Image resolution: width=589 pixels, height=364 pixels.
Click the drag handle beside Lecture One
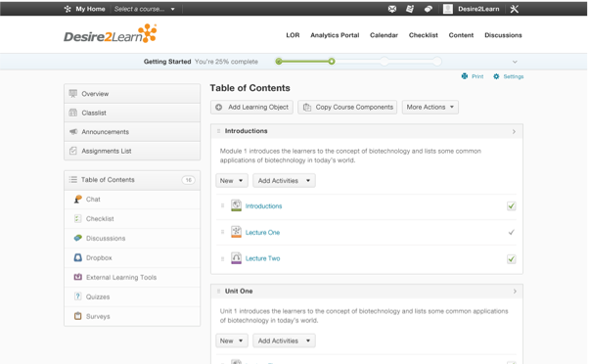pyautogui.click(x=222, y=232)
